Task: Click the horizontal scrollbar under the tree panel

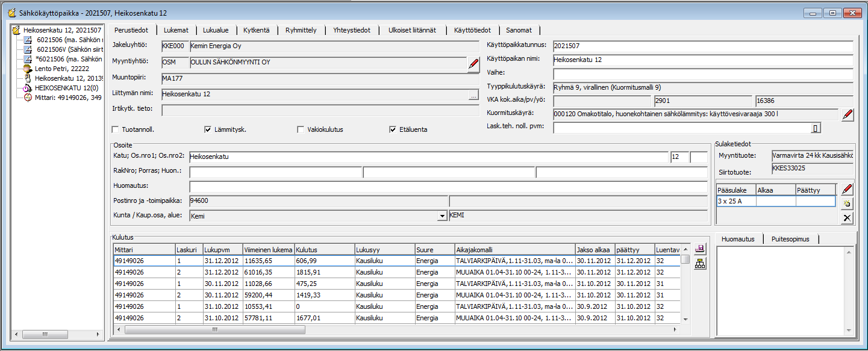Action: click(57, 335)
